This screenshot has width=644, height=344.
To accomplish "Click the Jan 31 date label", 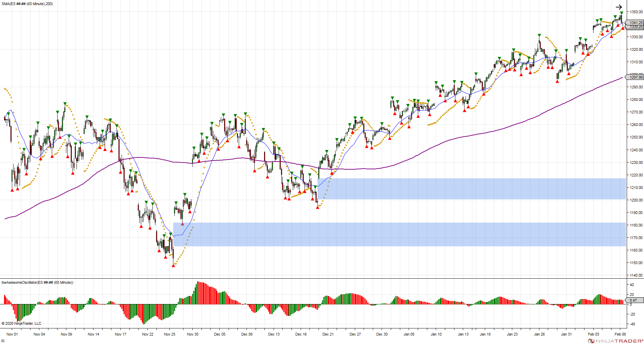I will (566, 334).
